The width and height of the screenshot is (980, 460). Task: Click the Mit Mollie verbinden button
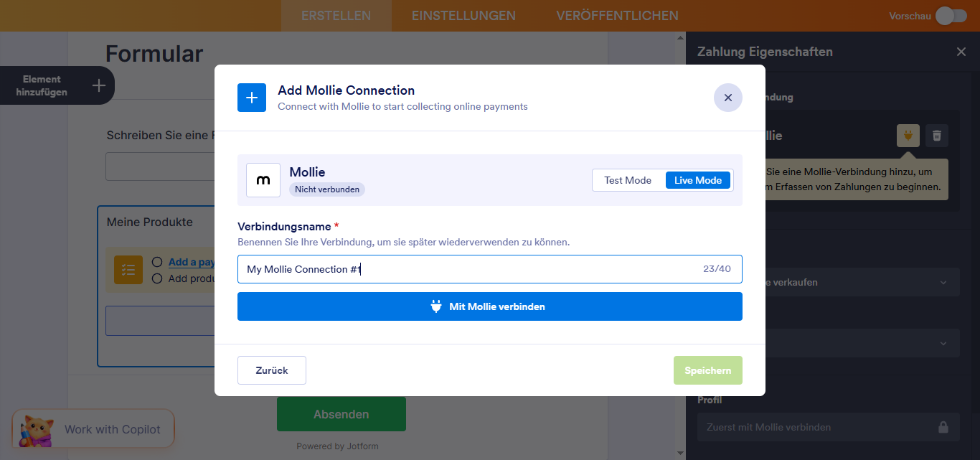click(x=490, y=306)
